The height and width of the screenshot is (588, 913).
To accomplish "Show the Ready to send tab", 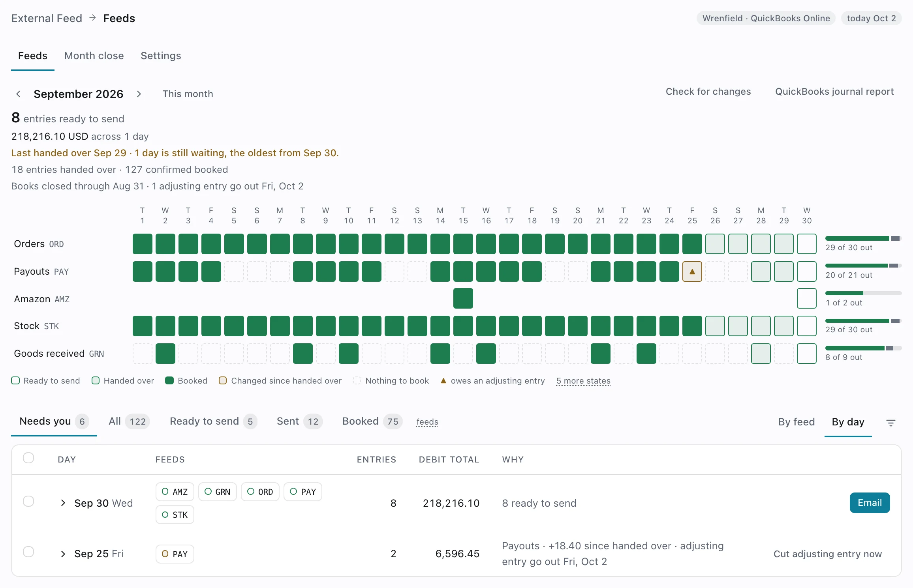I will (213, 421).
